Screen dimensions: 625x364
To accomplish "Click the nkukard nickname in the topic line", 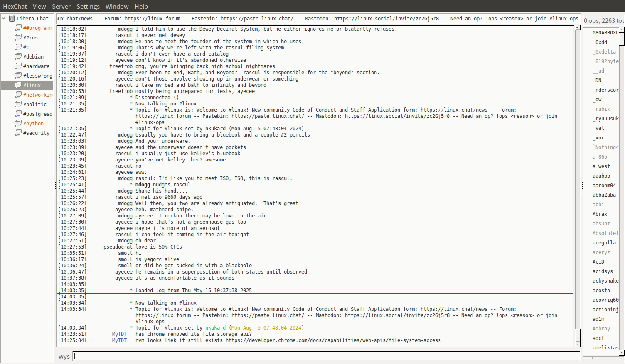I will (215, 328).
